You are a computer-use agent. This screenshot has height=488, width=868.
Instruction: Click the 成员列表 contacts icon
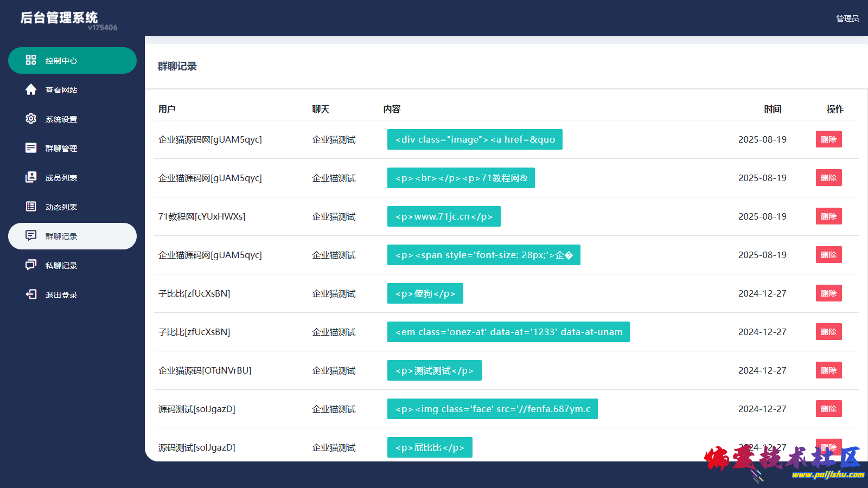coord(31,177)
